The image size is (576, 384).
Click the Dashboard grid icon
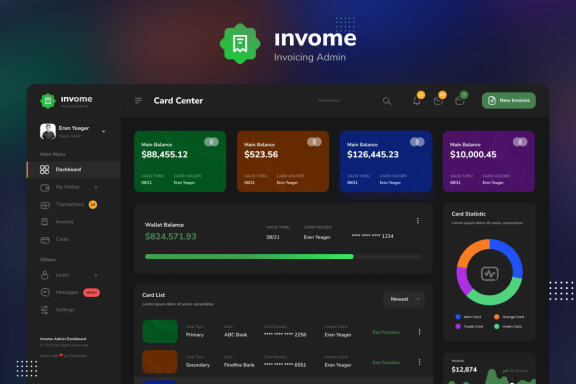coord(44,169)
